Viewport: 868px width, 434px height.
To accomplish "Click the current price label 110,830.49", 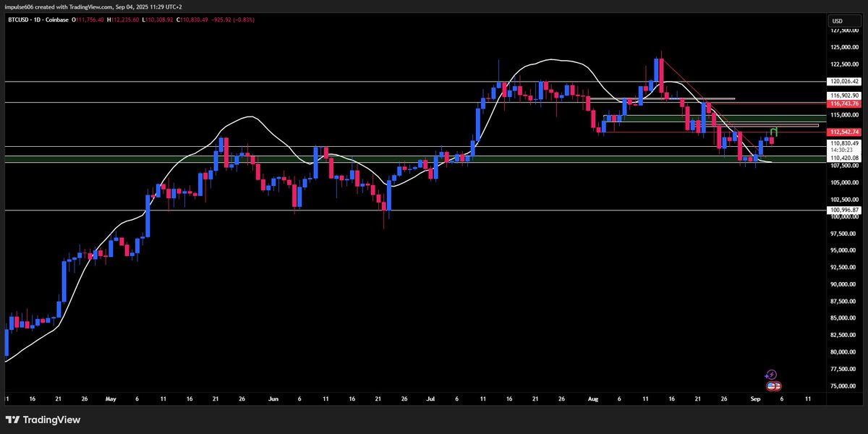I will pyautogui.click(x=843, y=143).
